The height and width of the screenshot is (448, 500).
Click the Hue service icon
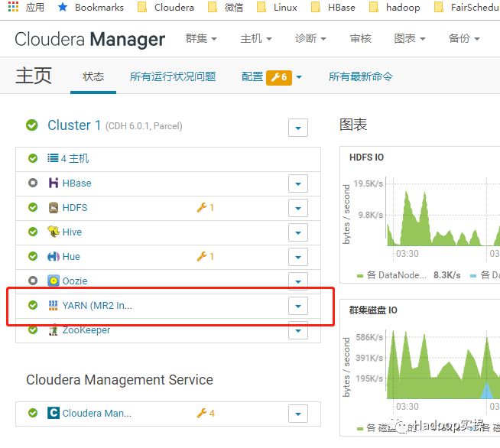54,257
